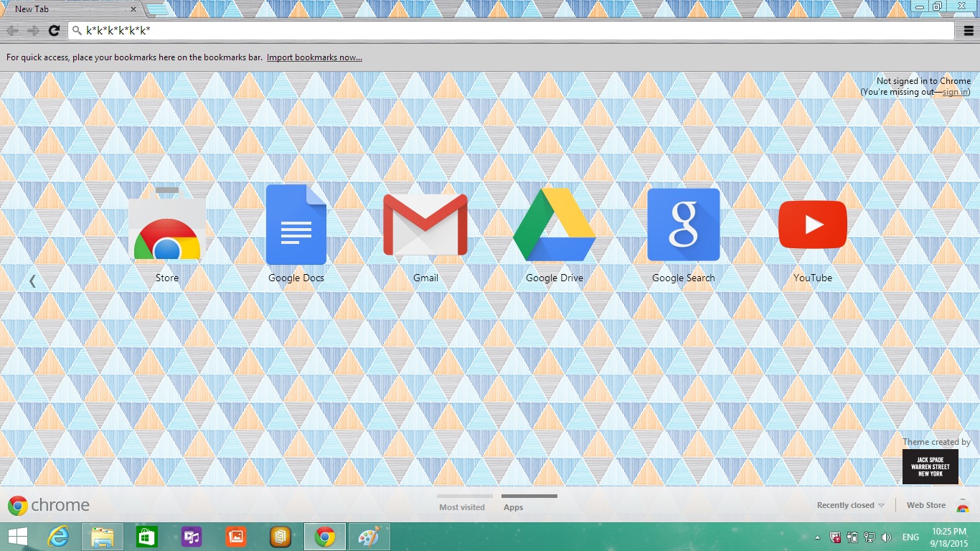Click Import bookmarks now link
Image resolution: width=980 pixels, height=551 pixels.
click(x=314, y=57)
